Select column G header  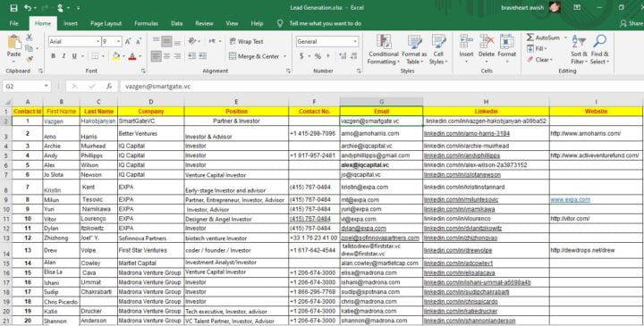[x=381, y=102]
